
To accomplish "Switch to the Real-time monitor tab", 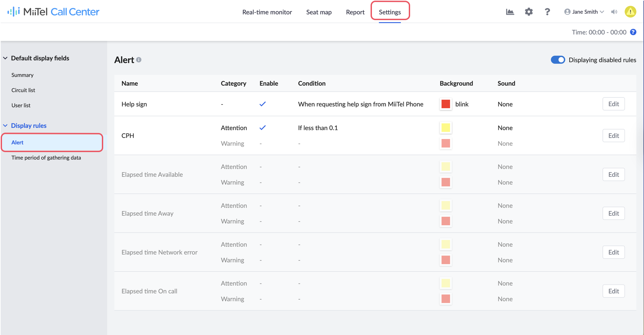I will point(267,12).
